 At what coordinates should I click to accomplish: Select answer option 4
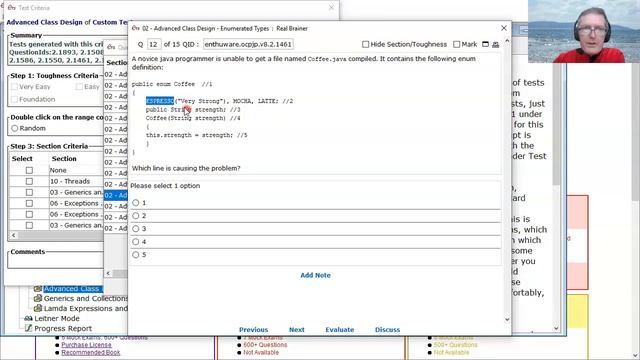(136, 242)
